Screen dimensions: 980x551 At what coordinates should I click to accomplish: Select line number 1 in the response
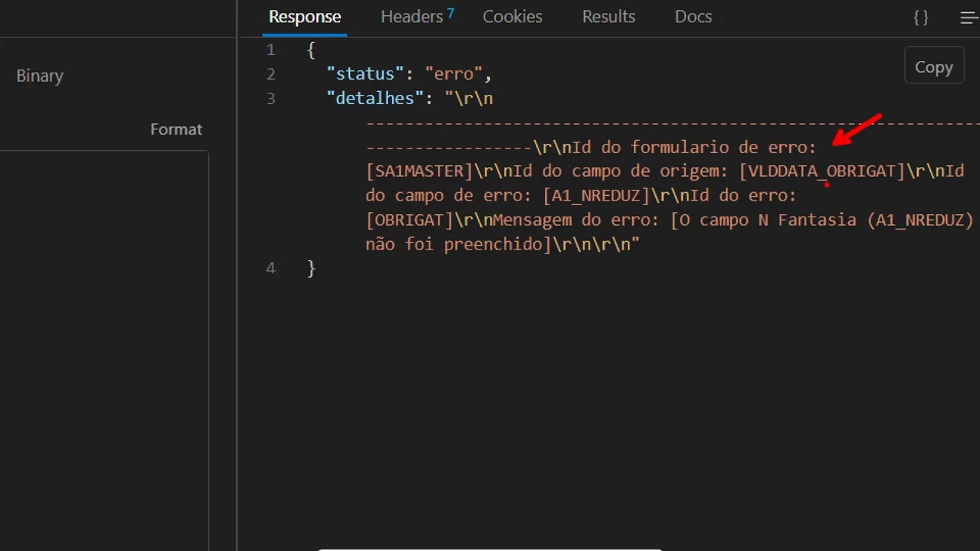[270, 49]
